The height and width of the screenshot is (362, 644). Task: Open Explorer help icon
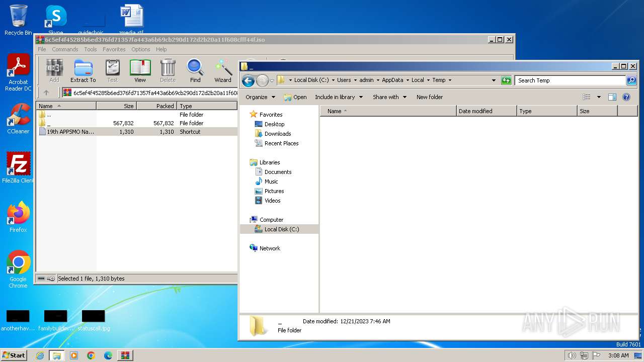pyautogui.click(x=626, y=97)
